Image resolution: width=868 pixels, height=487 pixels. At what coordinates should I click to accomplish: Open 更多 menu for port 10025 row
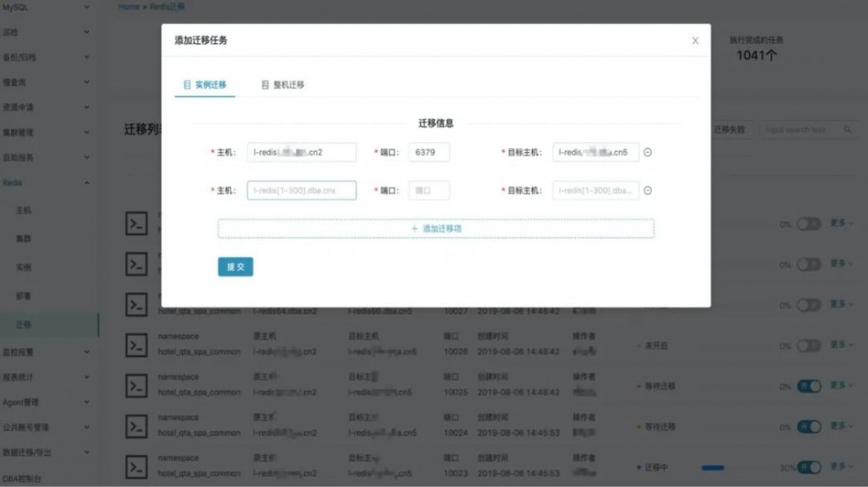click(x=841, y=385)
